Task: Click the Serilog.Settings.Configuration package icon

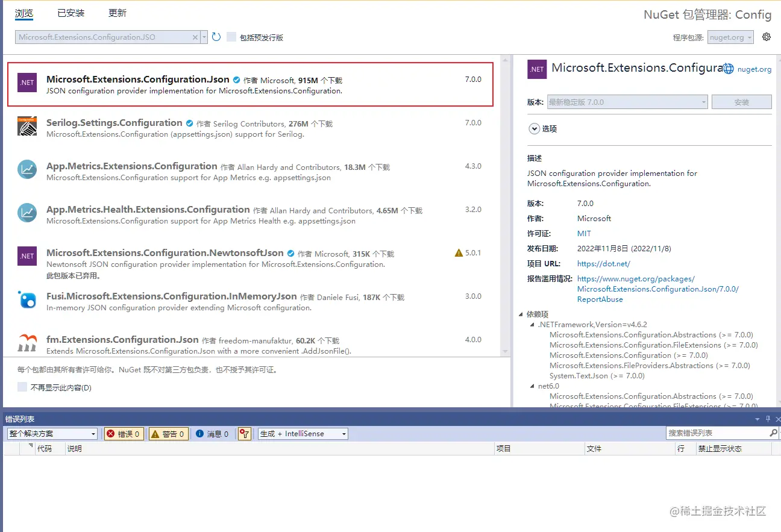Action: tap(27, 126)
